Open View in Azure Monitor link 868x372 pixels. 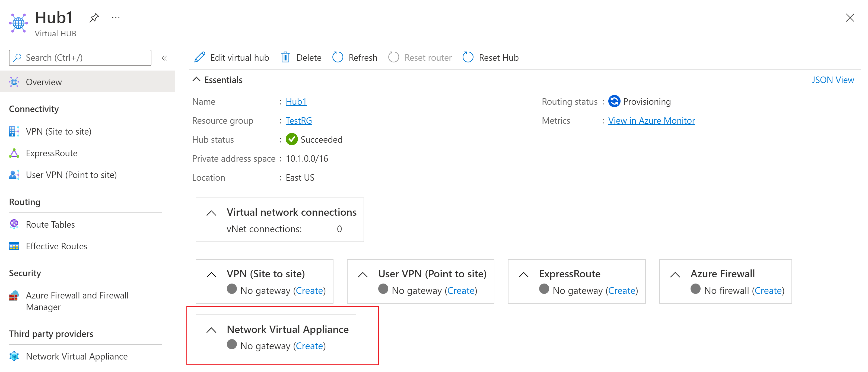pos(651,121)
